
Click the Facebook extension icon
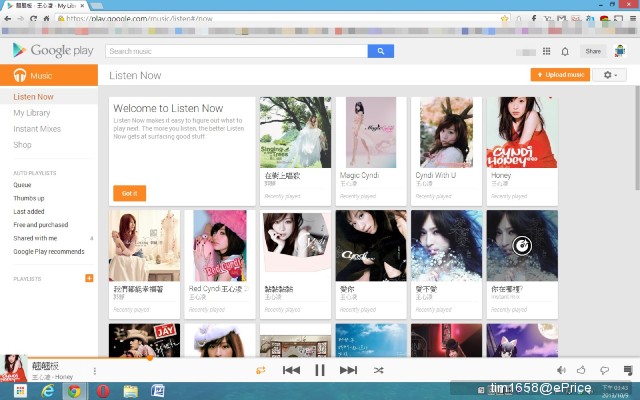(x=534, y=18)
